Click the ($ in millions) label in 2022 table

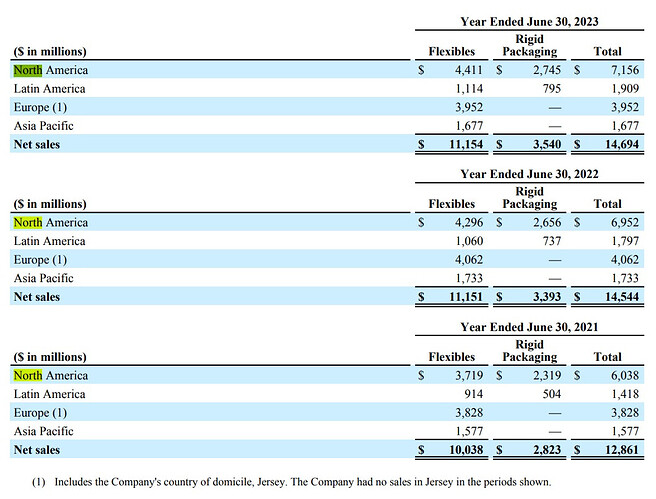(50, 204)
